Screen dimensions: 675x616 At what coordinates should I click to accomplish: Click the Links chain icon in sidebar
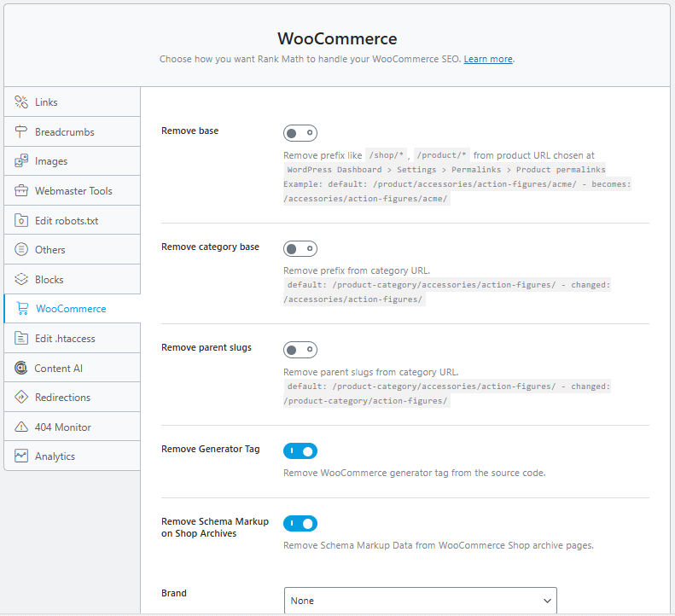pyautogui.click(x=21, y=102)
